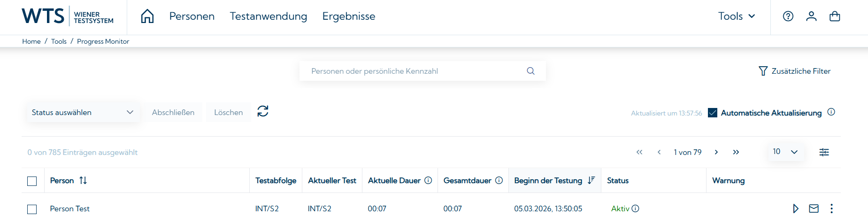The image size is (868, 223).
Task: Select the Person Test row checkbox
Action: [x=32, y=209]
